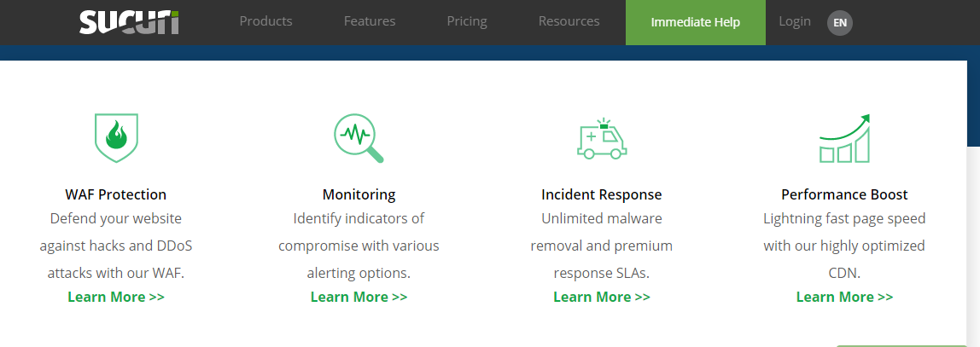Image resolution: width=980 pixels, height=347 pixels.
Task: Click the Sucuri logo
Action: click(129, 22)
